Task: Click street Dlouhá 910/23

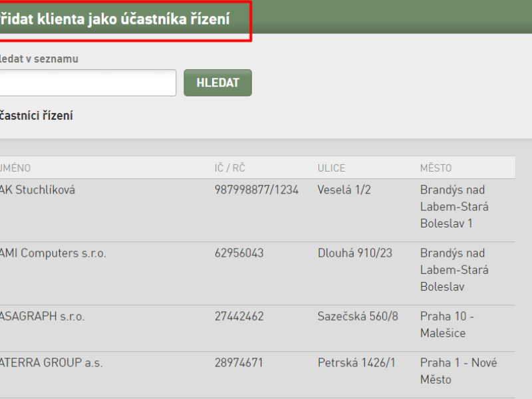Action: point(355,253)
